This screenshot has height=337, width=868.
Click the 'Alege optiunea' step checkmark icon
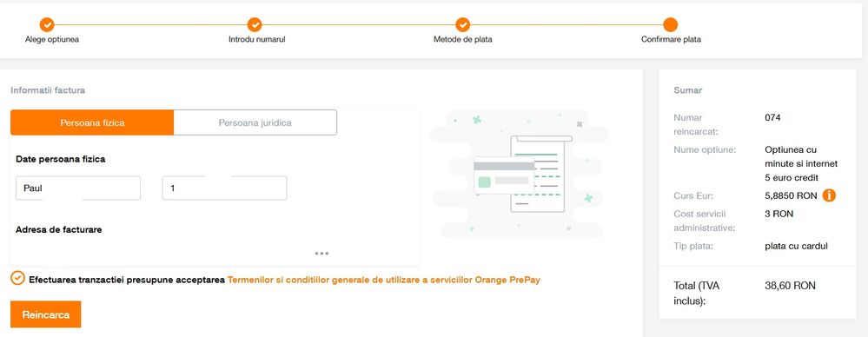[x=47, y=24]
